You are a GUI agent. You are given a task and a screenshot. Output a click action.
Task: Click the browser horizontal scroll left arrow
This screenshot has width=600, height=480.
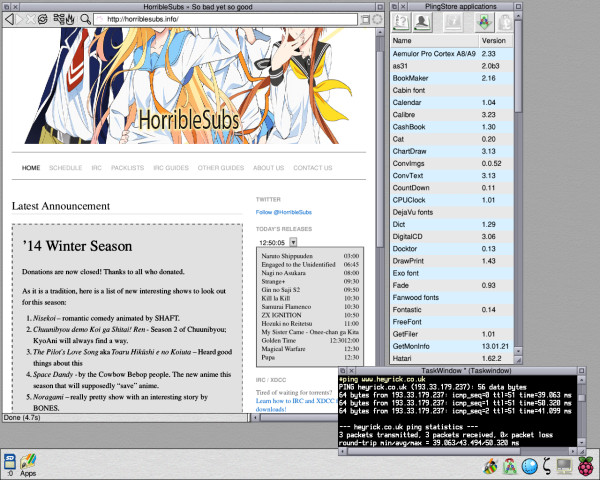[x=256, y=418]
